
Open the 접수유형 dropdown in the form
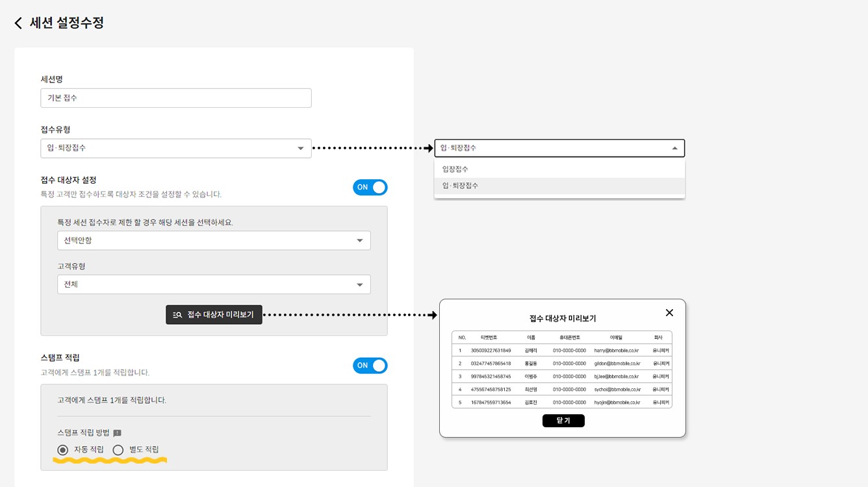(x=175, y=148)
